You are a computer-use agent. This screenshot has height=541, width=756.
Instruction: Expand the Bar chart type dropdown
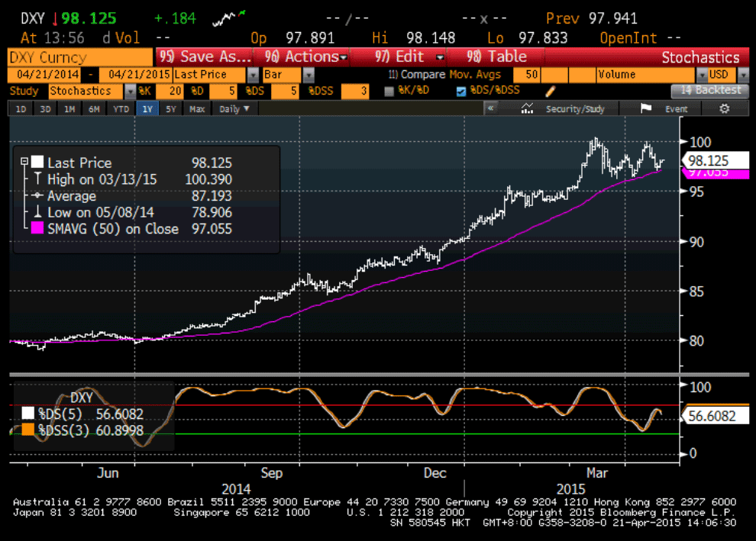pos(308,75)
